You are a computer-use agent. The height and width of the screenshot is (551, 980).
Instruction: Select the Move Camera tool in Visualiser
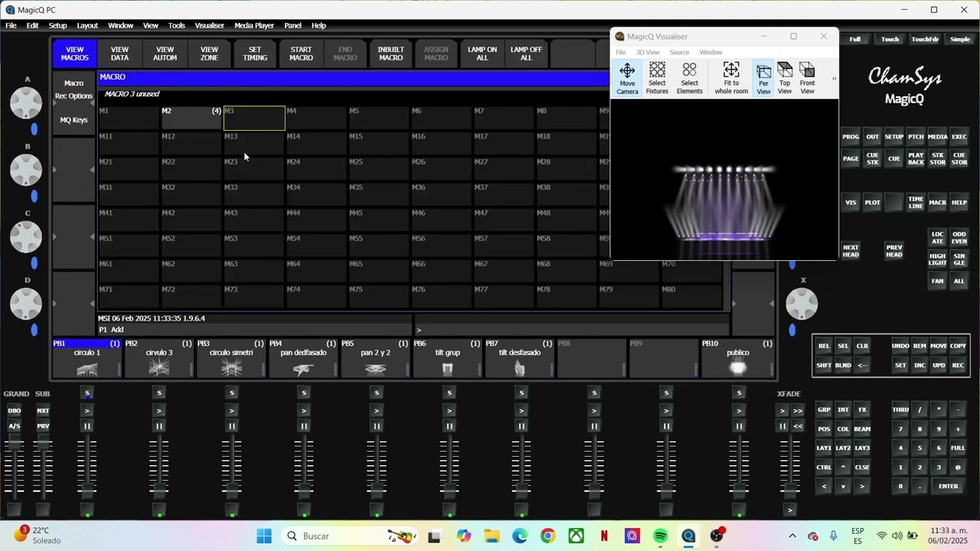point(627,79)
